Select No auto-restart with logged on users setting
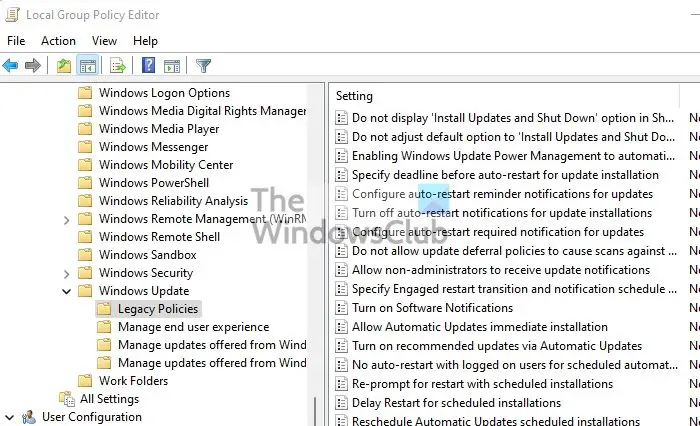Viewport: 700px width, 426px height. tap(515, 365)
